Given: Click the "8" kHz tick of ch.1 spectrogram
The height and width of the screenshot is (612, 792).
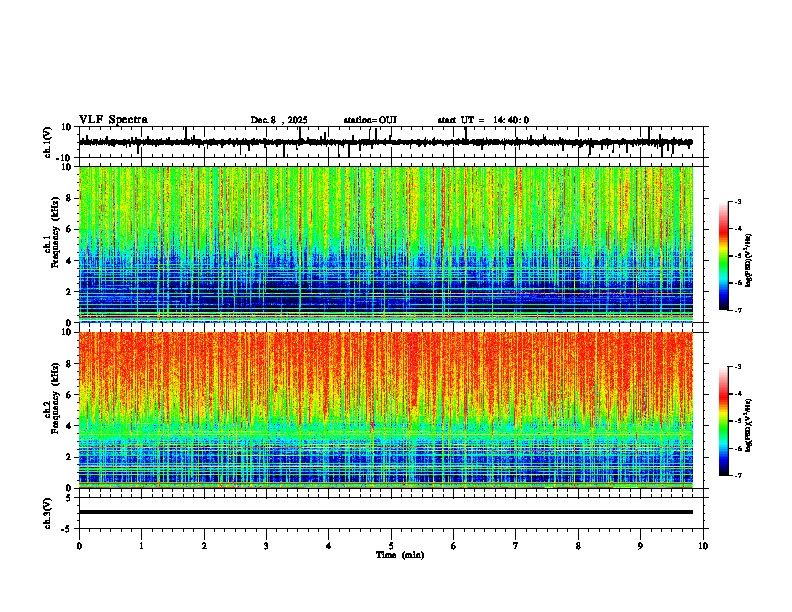Looking at the screenshot, I should [x=70, y=198].
